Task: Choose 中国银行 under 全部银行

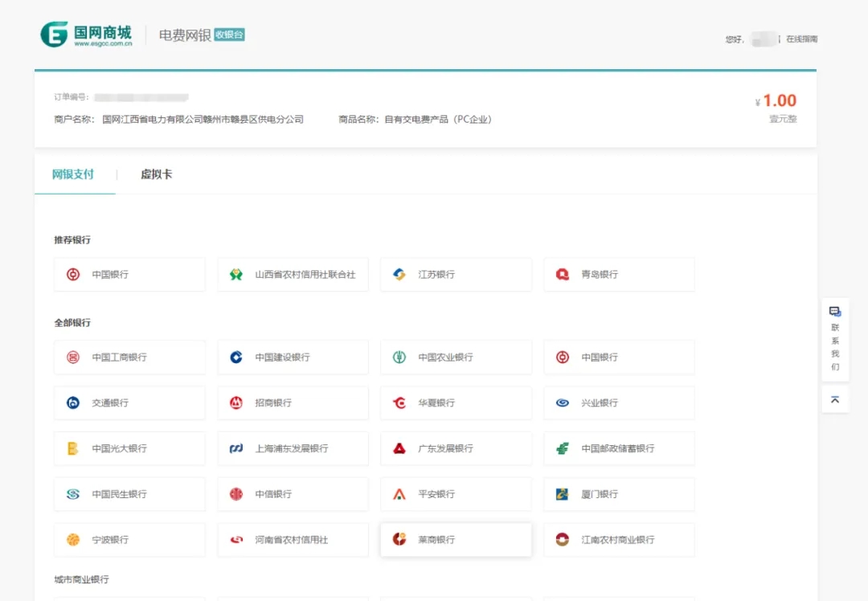Action: [619, 358]
